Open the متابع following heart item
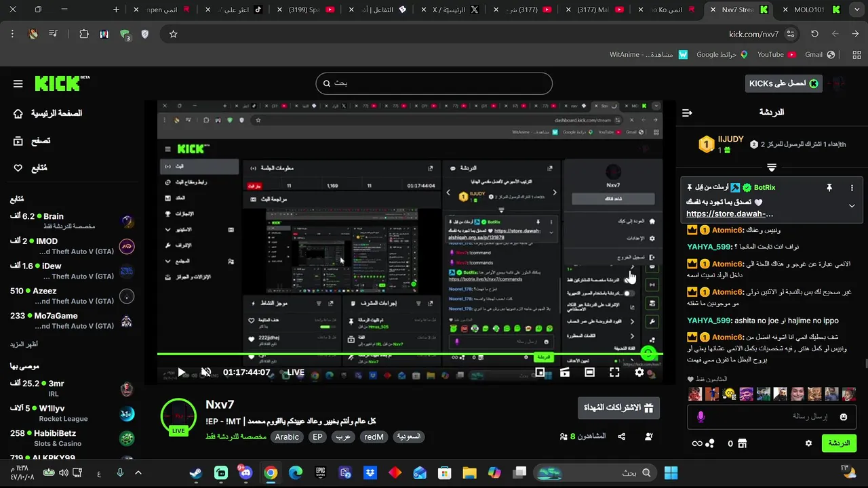The height and width of the screenshot is (488, 868). [31, 168]
